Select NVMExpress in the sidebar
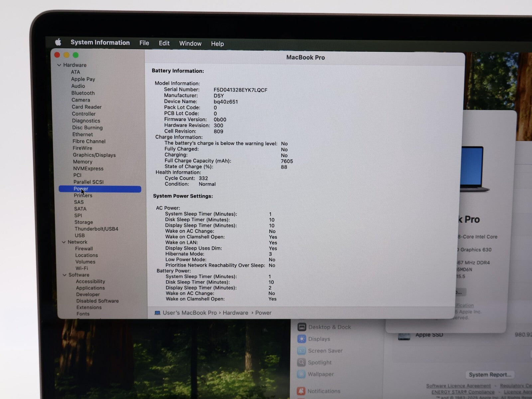This screenshot has width=532, height=399. [88, 169]
